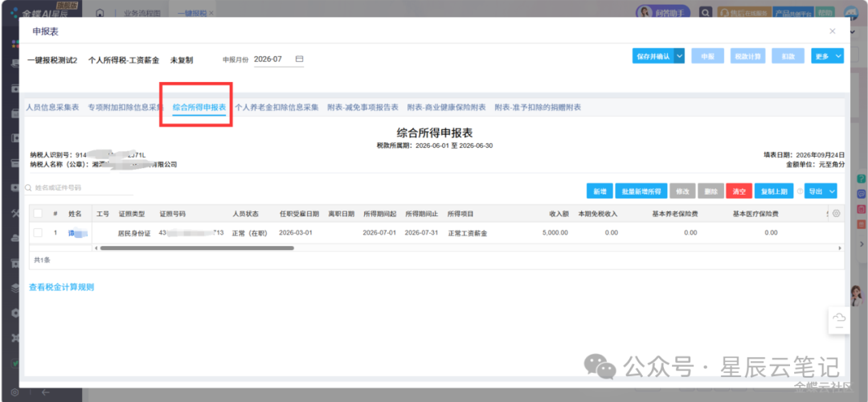Expand the 保存并确认 dropdown arrow

click(x=679, y=56)
